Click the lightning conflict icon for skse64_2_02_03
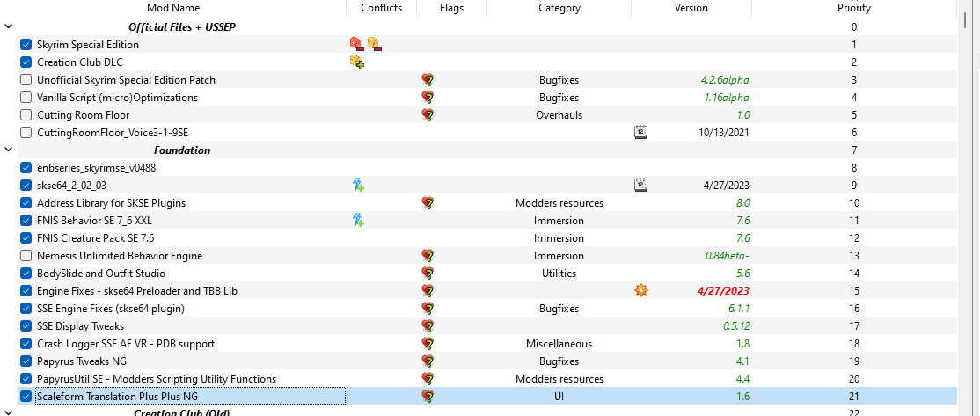980x416 pixels. point(358,185)
